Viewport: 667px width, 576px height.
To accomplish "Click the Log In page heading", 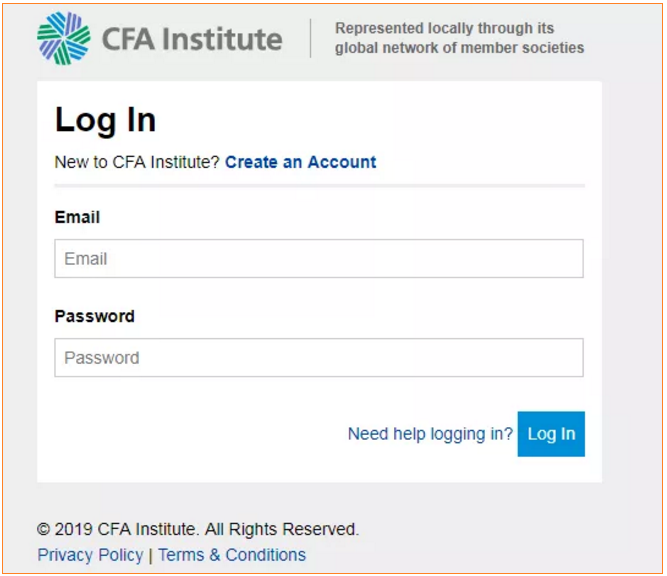I will click(x=105, y=120).
